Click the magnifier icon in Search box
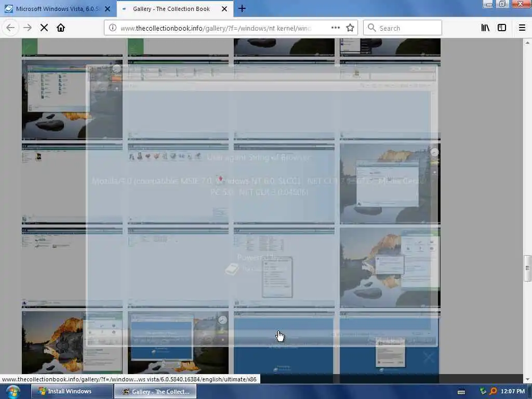This screenshot has width=532, height=399. click(x=371, y=28)
